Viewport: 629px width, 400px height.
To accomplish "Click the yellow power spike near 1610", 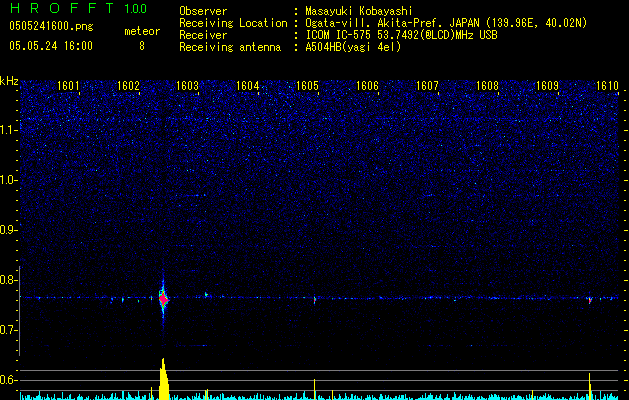I will click(x=590, y=386).
